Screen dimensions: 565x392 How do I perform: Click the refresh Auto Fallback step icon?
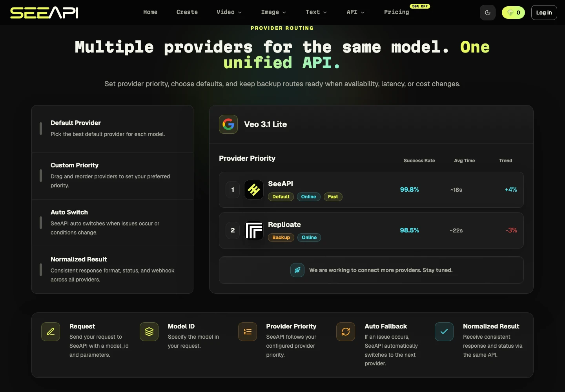(x=346, y=332)
